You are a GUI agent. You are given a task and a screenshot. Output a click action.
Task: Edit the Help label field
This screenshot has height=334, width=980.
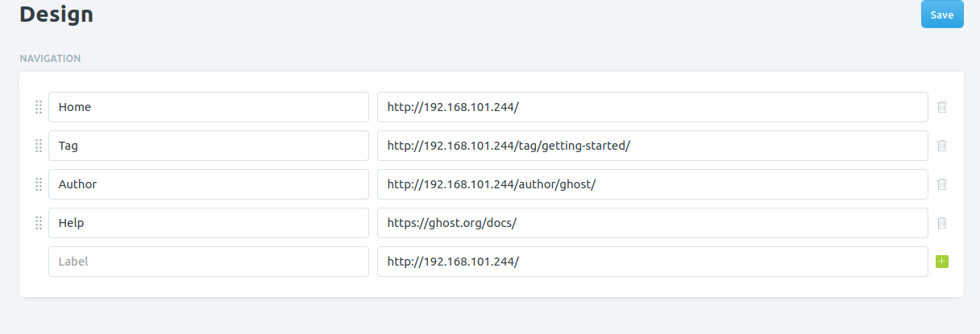pyautogui.click(x=209, y=223)
